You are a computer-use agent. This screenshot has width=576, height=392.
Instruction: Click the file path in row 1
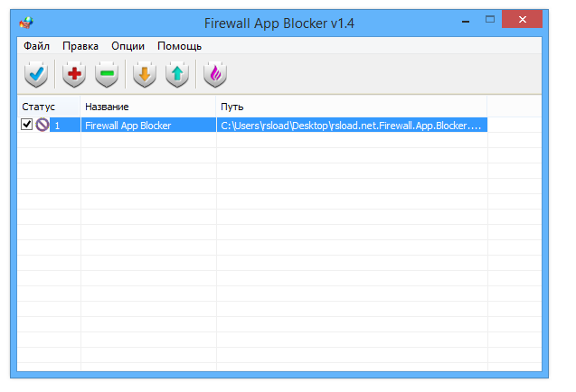(353, 126)
